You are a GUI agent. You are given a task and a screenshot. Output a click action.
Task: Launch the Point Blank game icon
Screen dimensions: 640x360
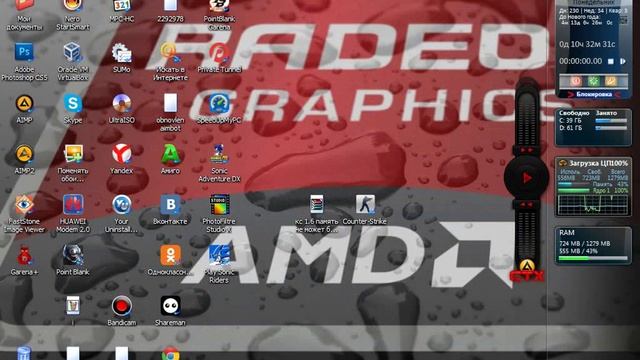pos(73,256)
